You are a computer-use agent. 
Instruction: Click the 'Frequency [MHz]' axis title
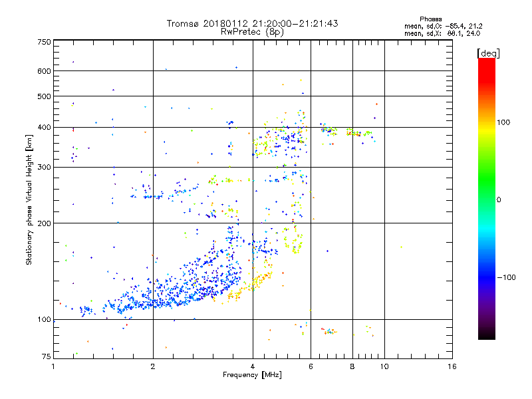click(x=252, y=375)
